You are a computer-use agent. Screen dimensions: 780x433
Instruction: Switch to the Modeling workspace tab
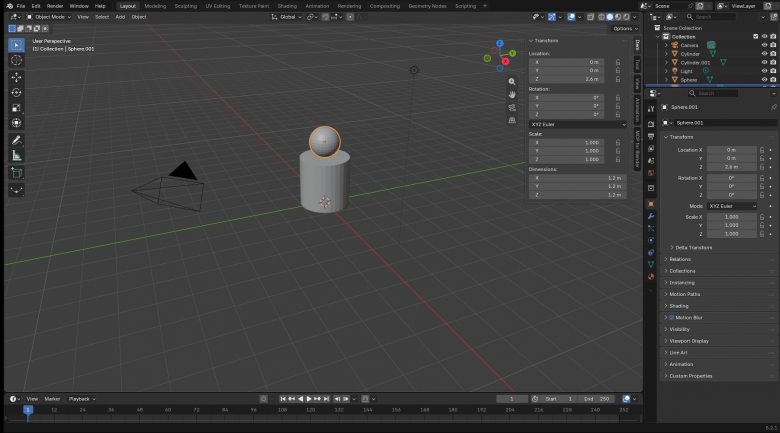tap(155, 6)
